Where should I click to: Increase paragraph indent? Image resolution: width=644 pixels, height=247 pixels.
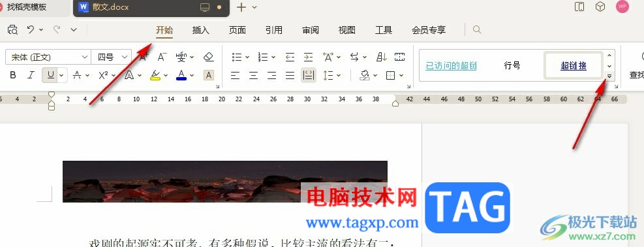pos(308,57)
